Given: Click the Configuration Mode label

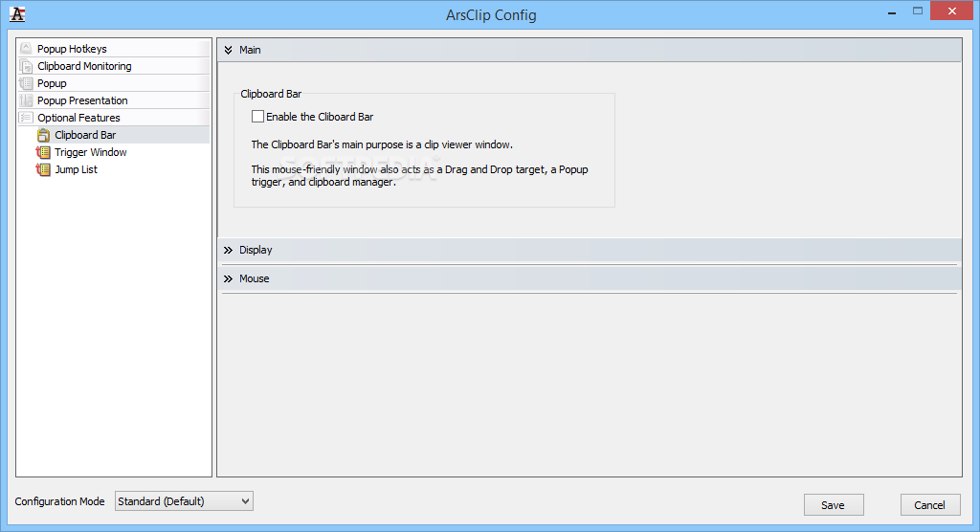Looking at the screenshot, I should pos(60,501).
